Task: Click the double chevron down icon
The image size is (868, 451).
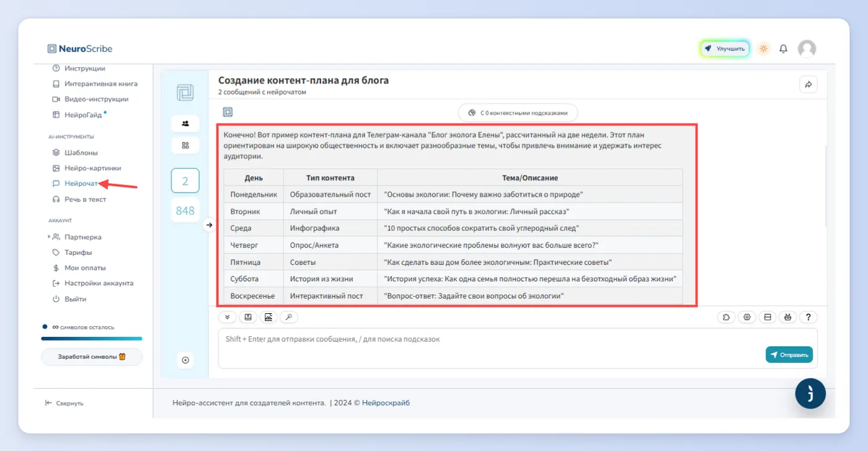Action: tap(227, 317)
